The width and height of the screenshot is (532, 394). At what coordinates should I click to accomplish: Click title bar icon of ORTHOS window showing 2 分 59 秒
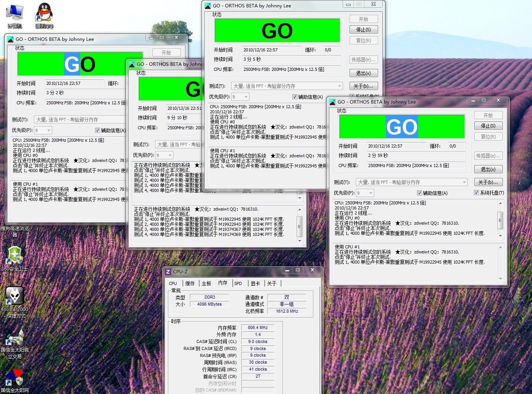pyautogui.click(x=332, y=102)
